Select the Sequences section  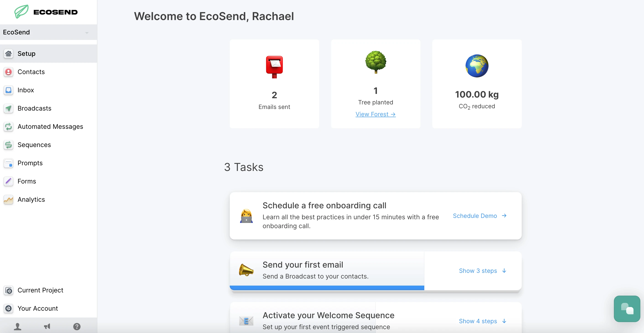pyautogui.click(x=34, y=145)
